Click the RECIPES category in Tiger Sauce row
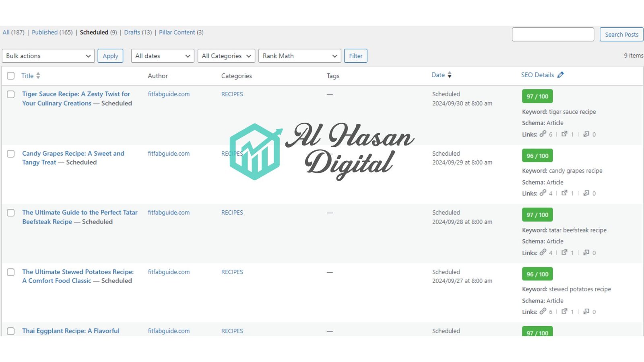The image size is (644, 362). [x=232, y=94]
